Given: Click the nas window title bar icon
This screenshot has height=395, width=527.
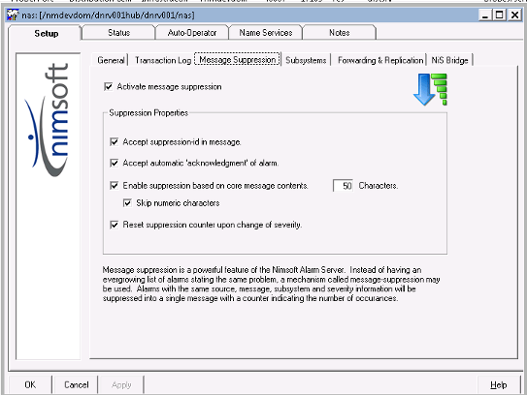Looking at the screenshot, I should point(13,15).
